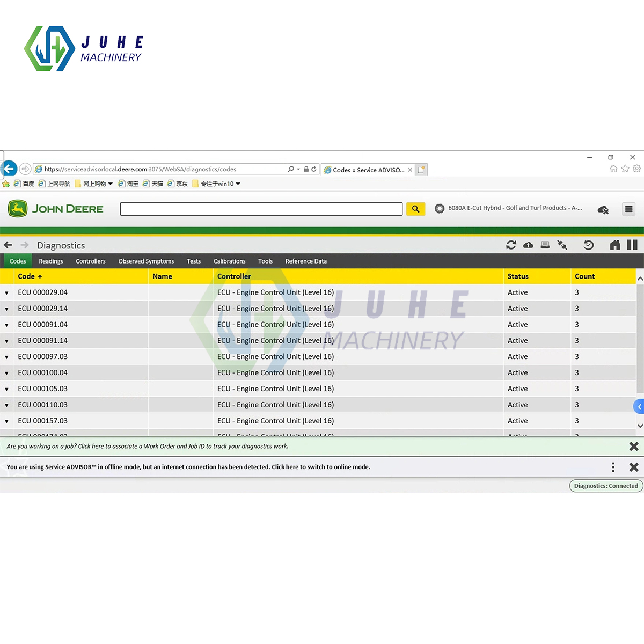Expand the ECU 000105.03 fault row
The height and width of the screenshot is (644, 644).
click(x=7, y=389)
